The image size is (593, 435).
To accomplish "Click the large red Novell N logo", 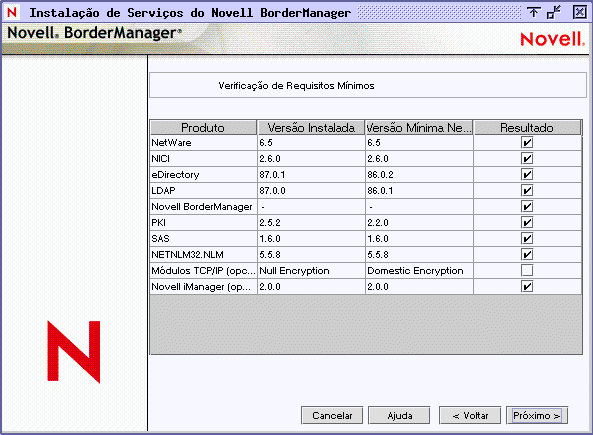I will click(74, 351).
